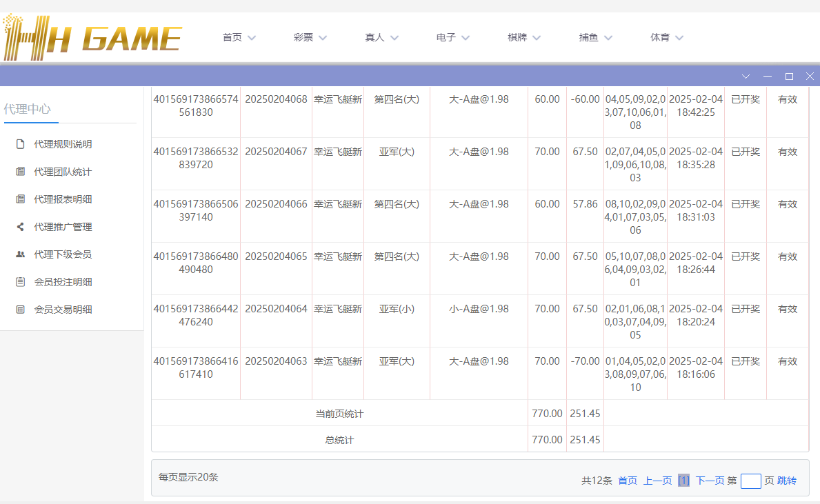Viewport: 820px width, 504px height.
Task: Click the 代理推广管理 share icon
Action: point(21,227)
